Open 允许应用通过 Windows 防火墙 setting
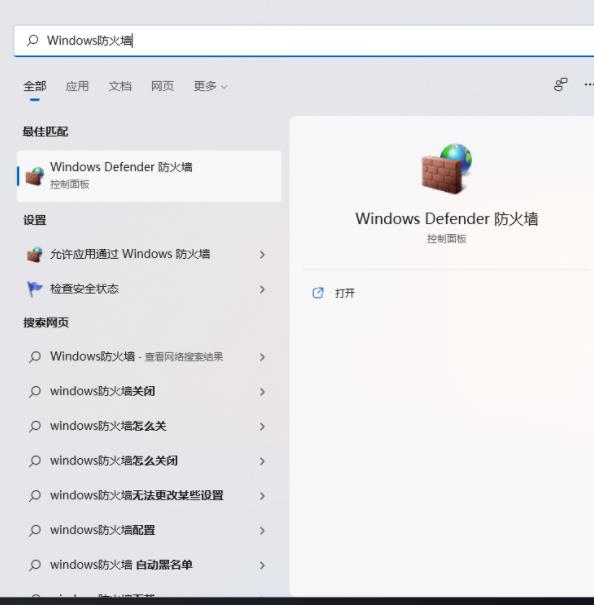594x605 pixels. [149, 254]
